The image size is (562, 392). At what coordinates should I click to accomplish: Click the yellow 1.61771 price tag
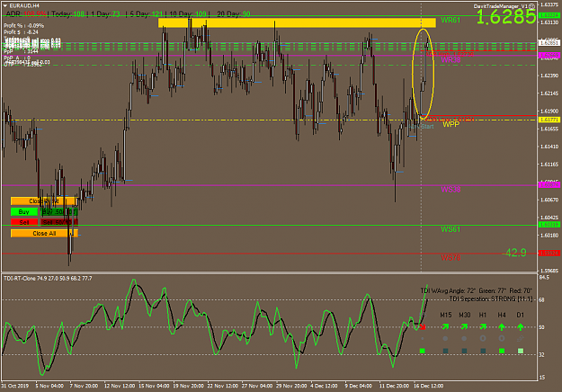click(549, 120)
